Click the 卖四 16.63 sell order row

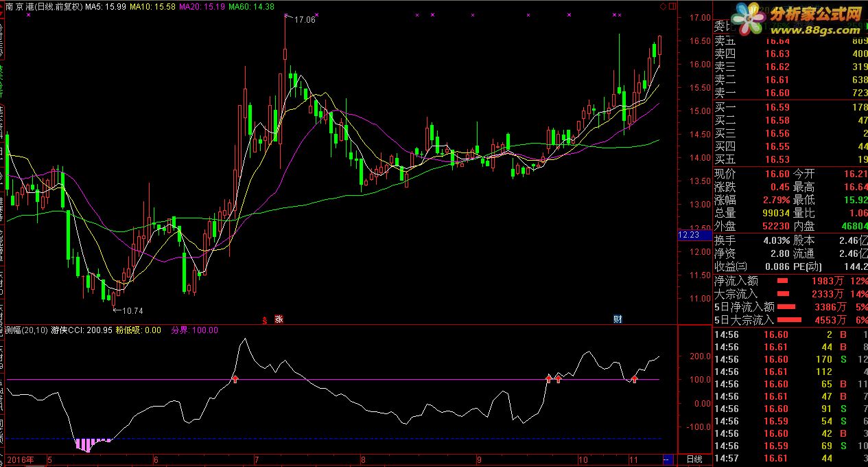(790, 54)
